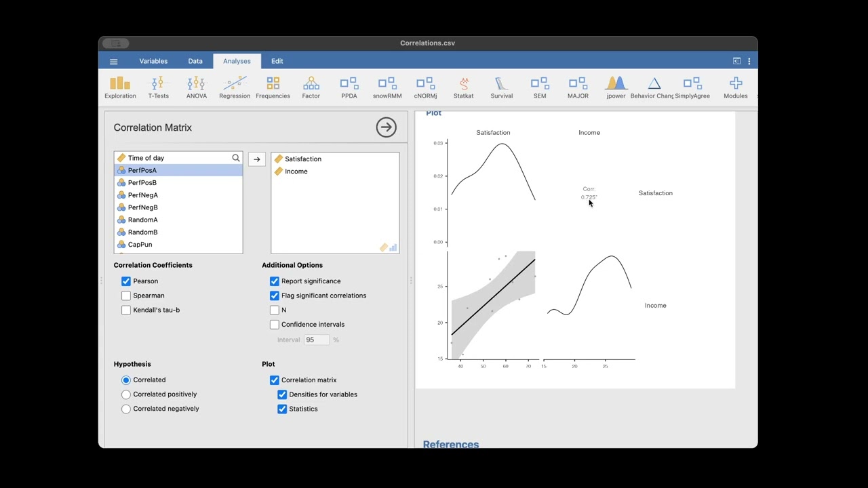Open the jpower module menu
Image resolution: width=868 pixels, height=488 pixels.
616,87
